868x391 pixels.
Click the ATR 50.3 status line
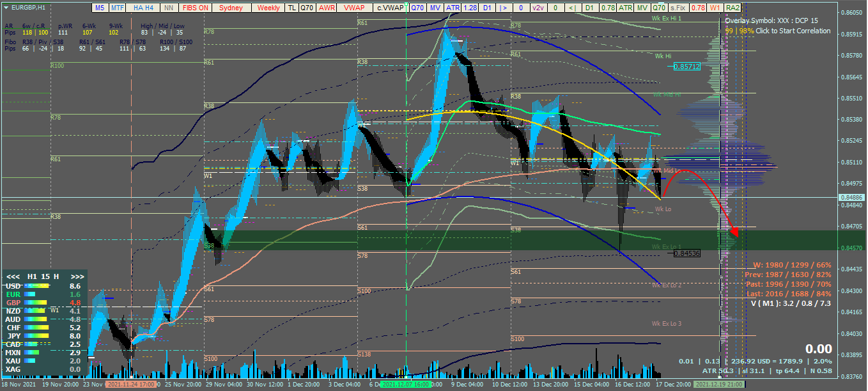(x=767, y=371)
